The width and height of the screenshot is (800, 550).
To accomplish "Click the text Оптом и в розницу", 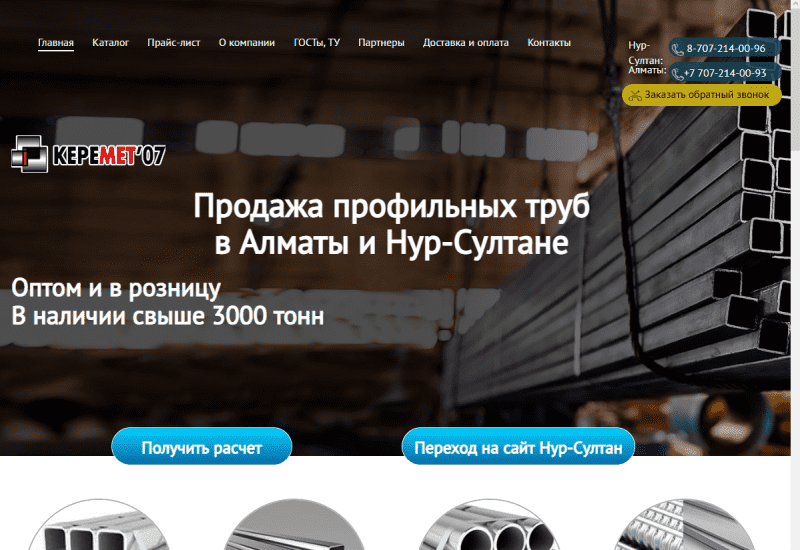I will [x=116, y=289].
